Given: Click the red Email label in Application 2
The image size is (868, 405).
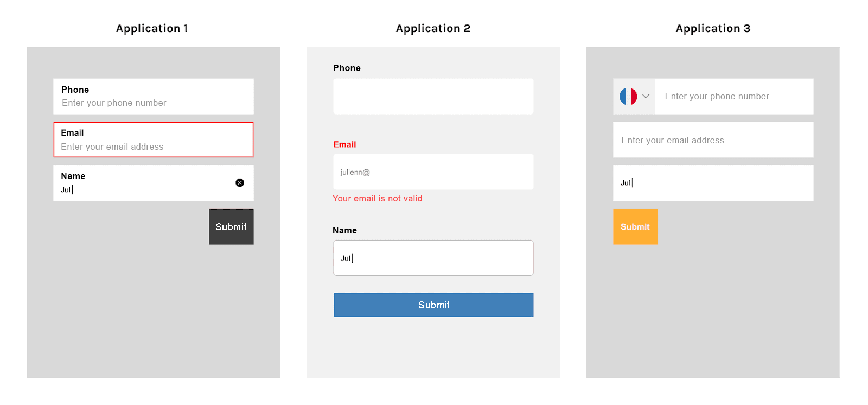Looking at the screenshot, I should (x=344, y=144).
